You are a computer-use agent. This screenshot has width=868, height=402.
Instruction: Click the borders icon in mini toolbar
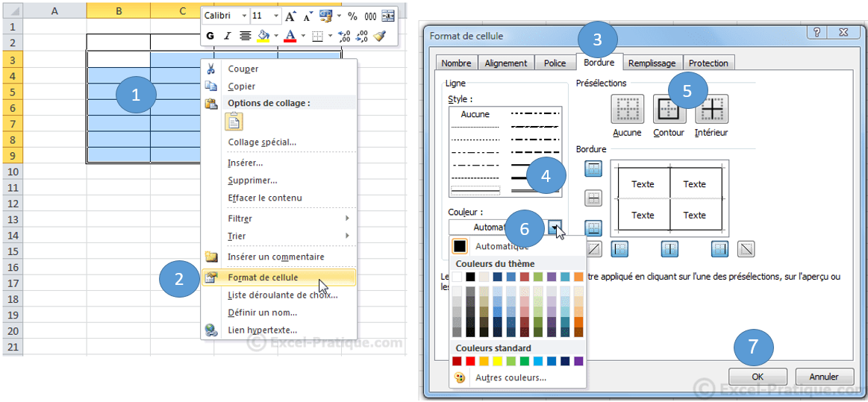(317, 36)
